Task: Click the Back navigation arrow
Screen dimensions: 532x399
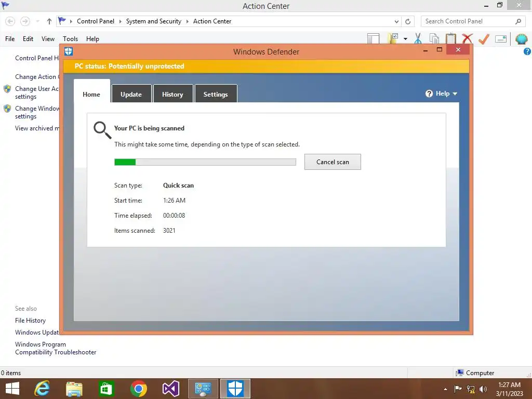Action: point(10,21)
